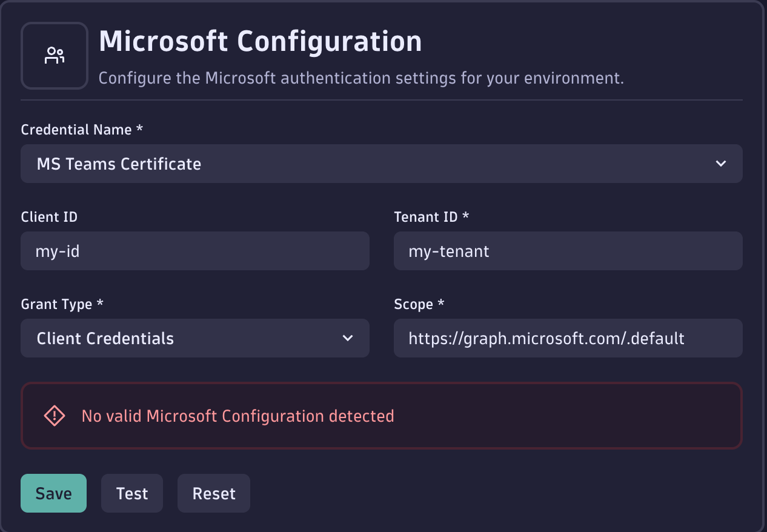Click the Microsoft Configuration title
The height and width of the screenshot is (532, 767).
tap(261, 41)
